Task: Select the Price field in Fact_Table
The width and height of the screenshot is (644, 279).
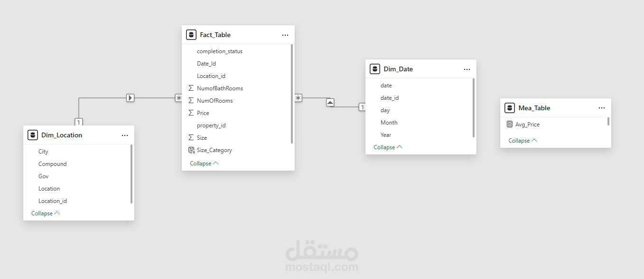Action: tap(203, 113)
